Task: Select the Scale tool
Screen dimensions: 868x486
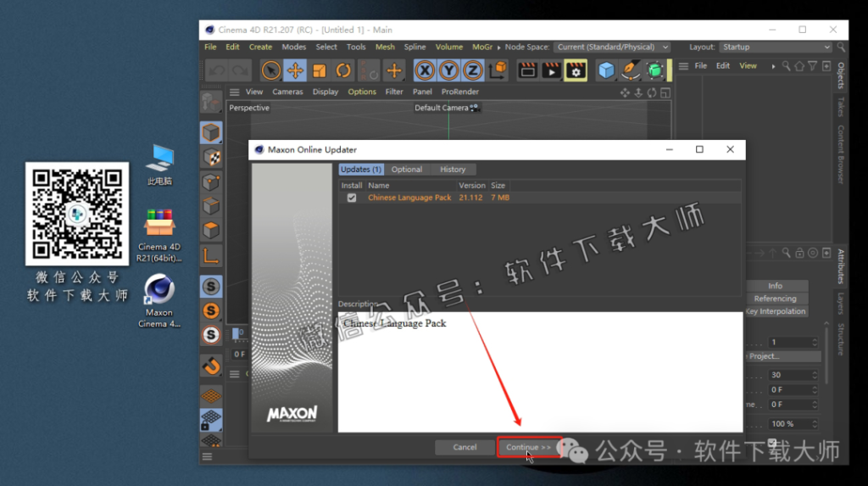Action: [320, 71]
